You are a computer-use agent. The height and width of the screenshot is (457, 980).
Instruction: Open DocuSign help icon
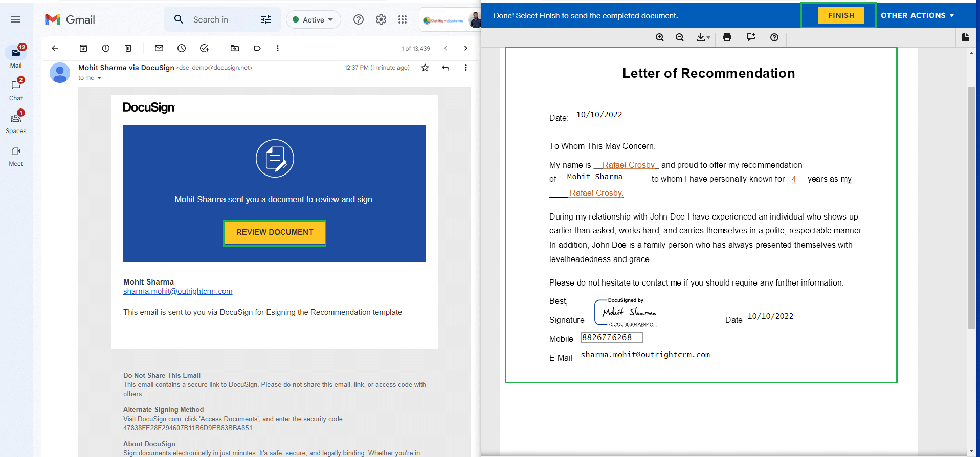[774, 37]
